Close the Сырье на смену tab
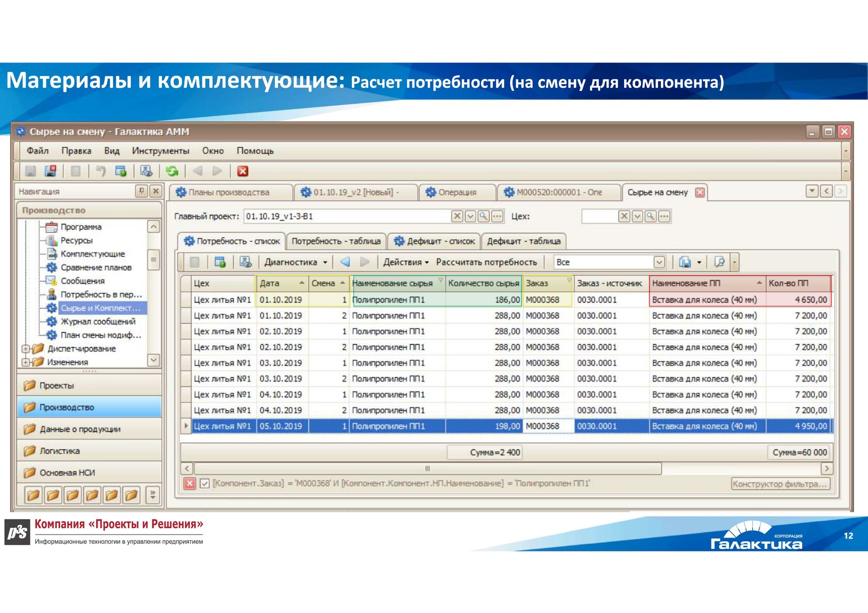 click(700, 192)
